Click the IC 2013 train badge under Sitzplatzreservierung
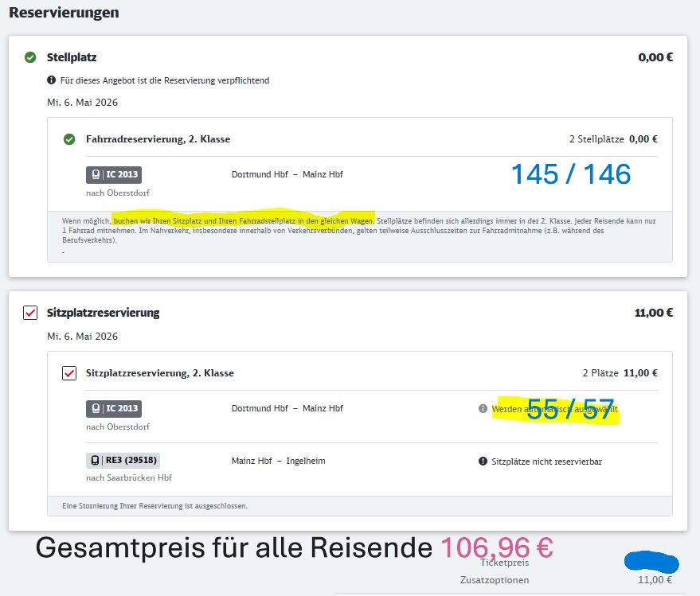700x596 pixels. pyautogui.click(x=114, y=408)
